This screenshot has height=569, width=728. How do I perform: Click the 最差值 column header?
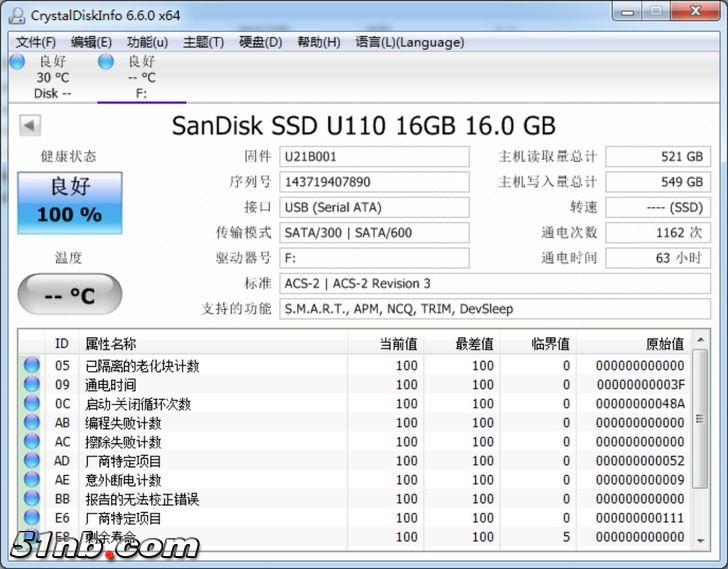click(462, 343)
